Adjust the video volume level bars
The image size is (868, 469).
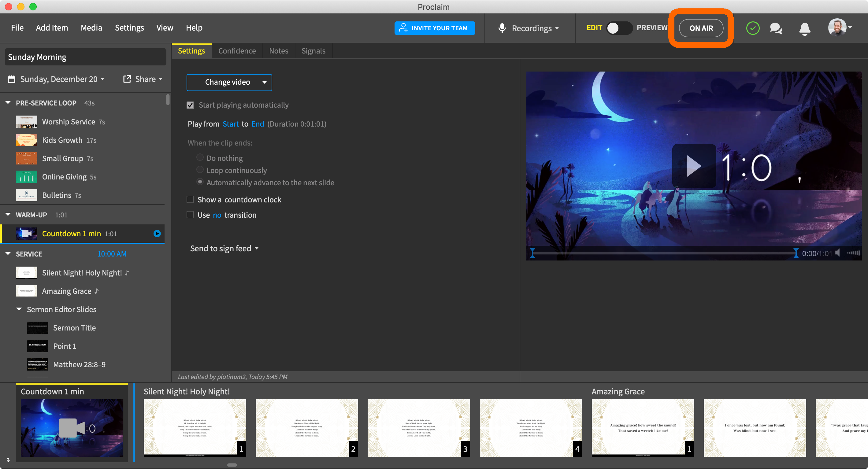(853, 253)
